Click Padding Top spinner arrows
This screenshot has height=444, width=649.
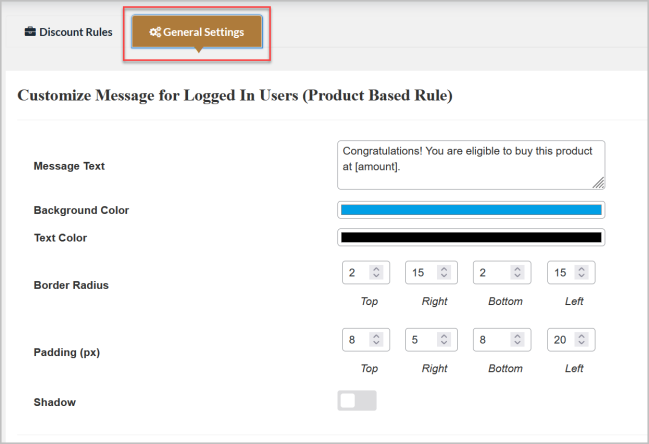375,340
